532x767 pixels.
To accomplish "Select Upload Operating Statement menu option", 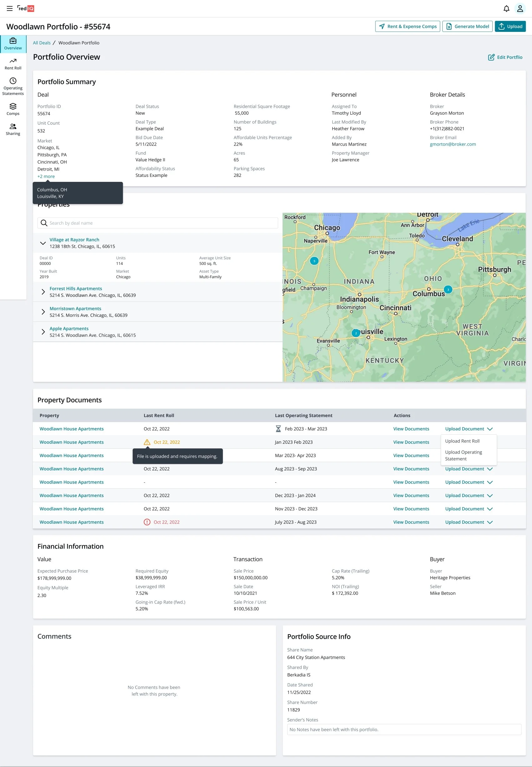I will coord(463,456).
